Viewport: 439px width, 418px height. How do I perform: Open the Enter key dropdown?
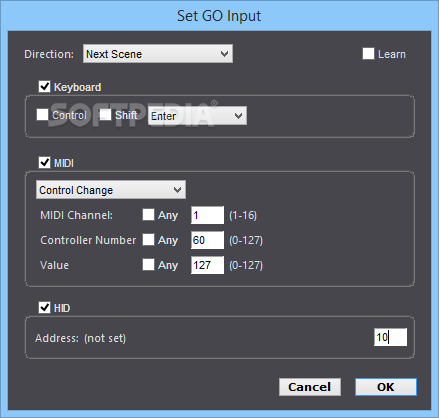(197, 116)
